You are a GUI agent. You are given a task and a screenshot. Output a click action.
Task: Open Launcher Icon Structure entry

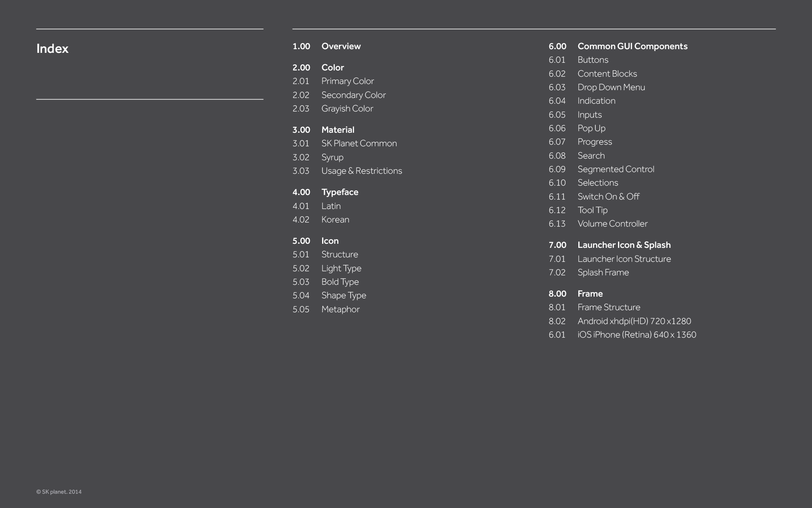click(x=624, y=259)
